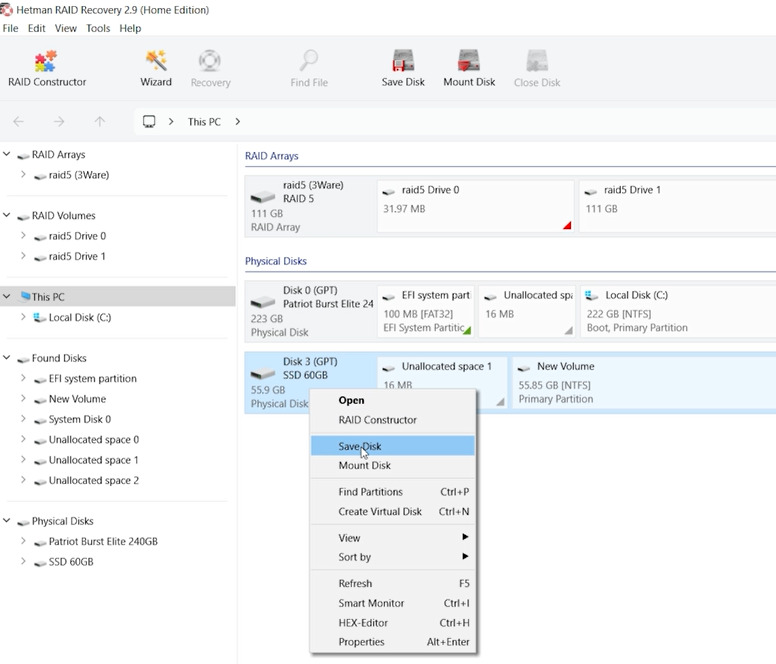Open the Tools menu
Screen dimensions: 776x664
[98, 28]
